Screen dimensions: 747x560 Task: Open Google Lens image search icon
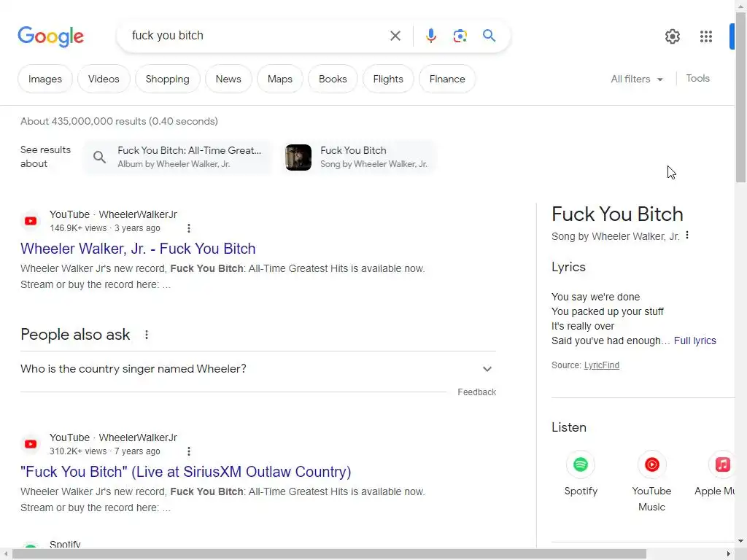(x=460, y=36)
